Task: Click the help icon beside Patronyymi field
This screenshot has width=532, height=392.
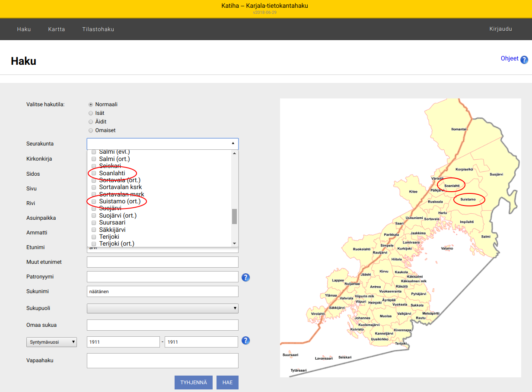Action: click(x=246, y=277)
